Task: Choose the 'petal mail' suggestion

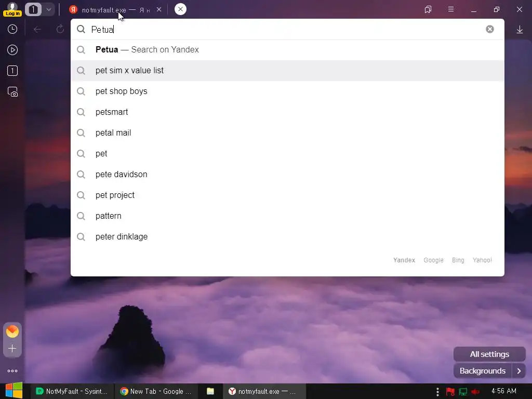Action: (287, 132)
